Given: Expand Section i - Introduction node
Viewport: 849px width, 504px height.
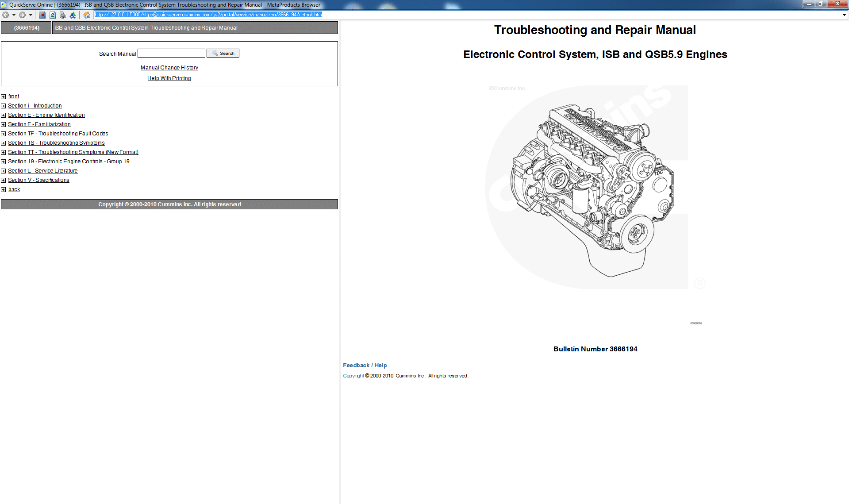Looking at the screenshot, I should tap(4, 106).
